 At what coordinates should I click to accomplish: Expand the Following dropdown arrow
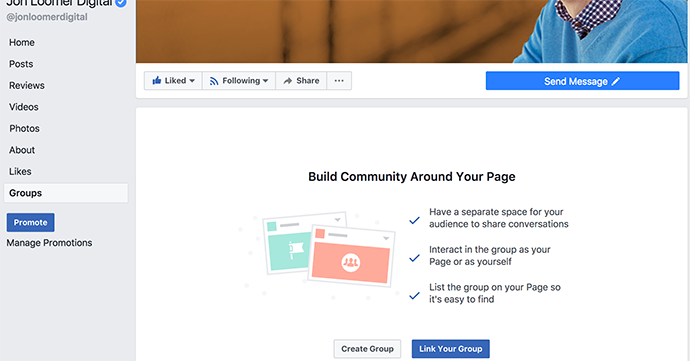tap(265, 81)
